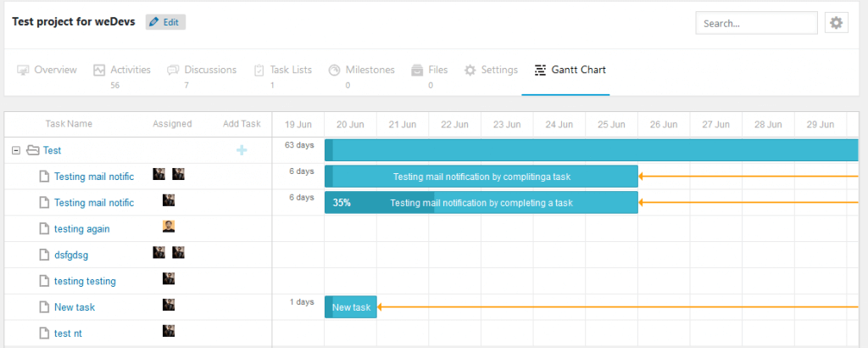Select the Gantt Chart tab

570,70
